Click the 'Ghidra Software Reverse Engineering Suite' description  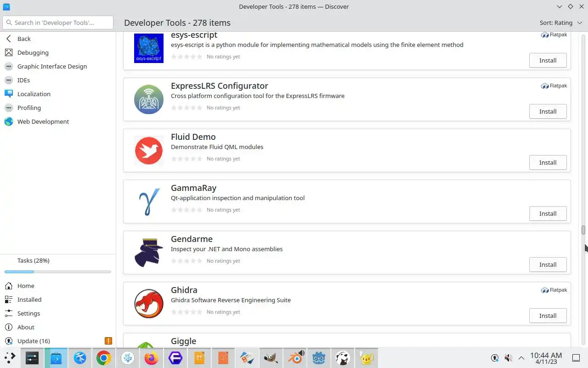click(231, 300)
